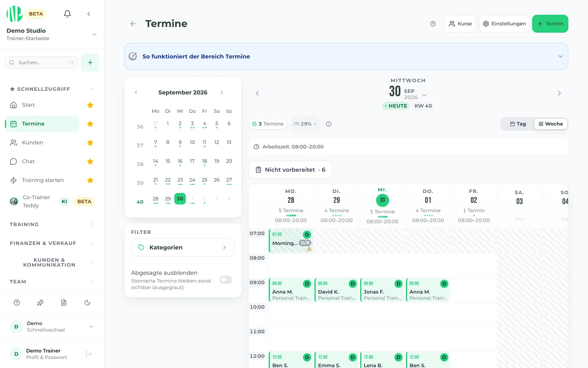This screenshot has width=588, height=368.
Task: Open Training starten in the sidebar
Action: (42, 180)
